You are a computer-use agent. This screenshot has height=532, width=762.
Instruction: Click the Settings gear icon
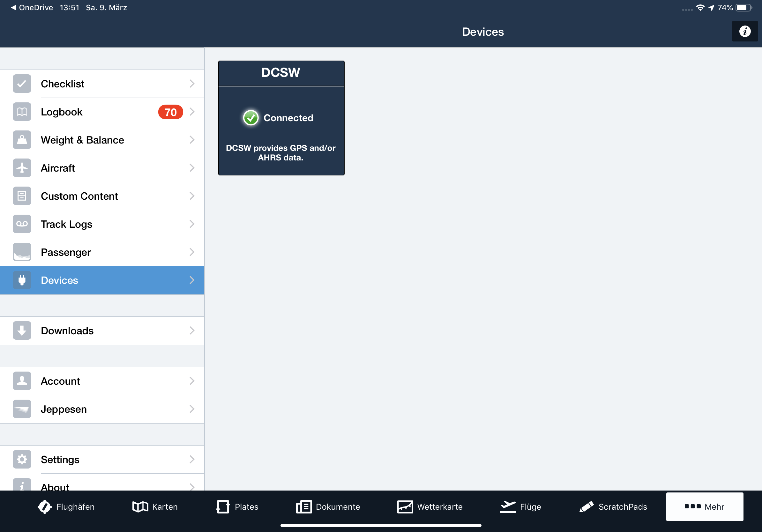coord(22,459)
